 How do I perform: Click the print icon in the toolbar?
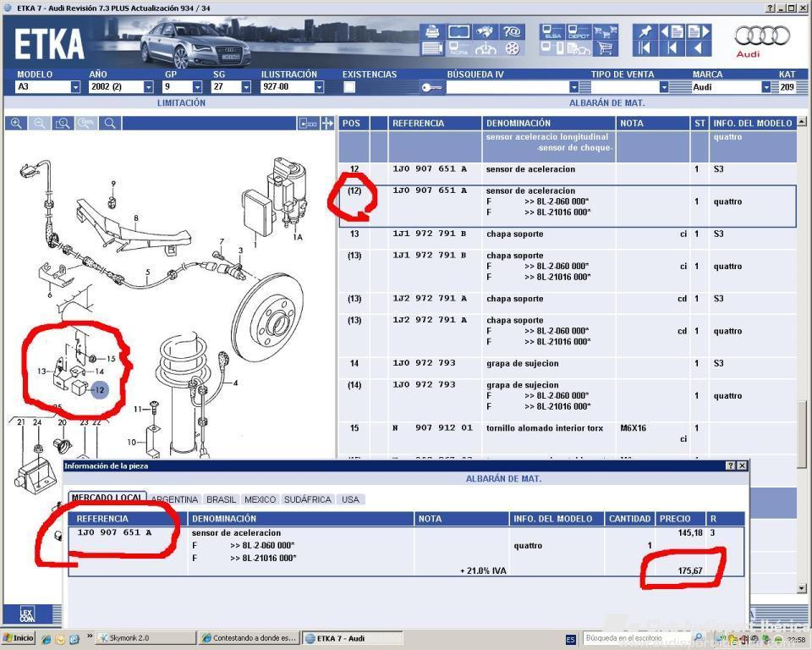click(x=432, y=32)
